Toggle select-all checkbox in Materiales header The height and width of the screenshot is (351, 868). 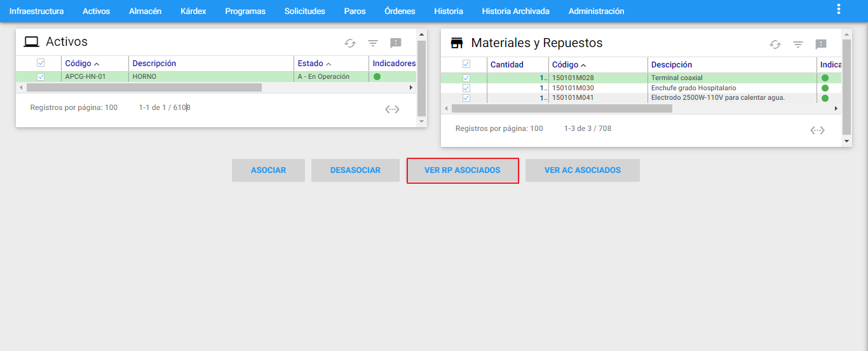coord(466,64)
